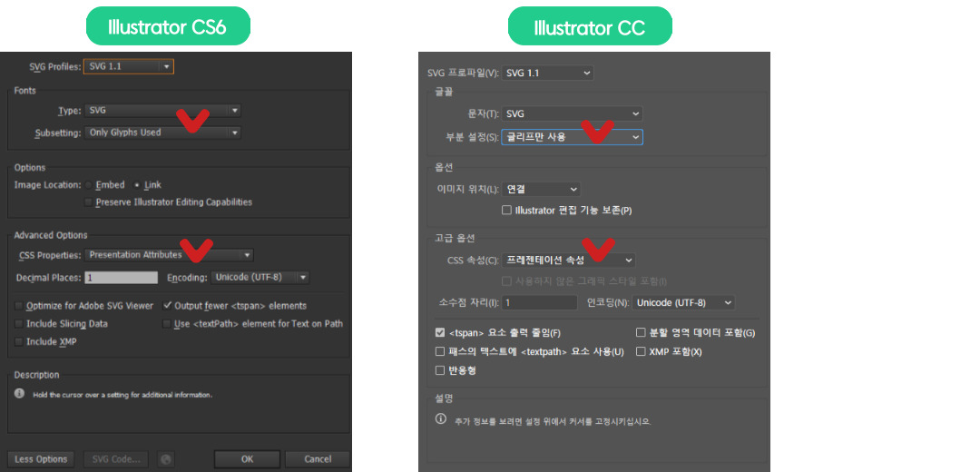The width and height of the screenshot is (980, 472).
Task: Uncheck <tspan> 요소 출력 줄임 checkbox
Action: 440,333
